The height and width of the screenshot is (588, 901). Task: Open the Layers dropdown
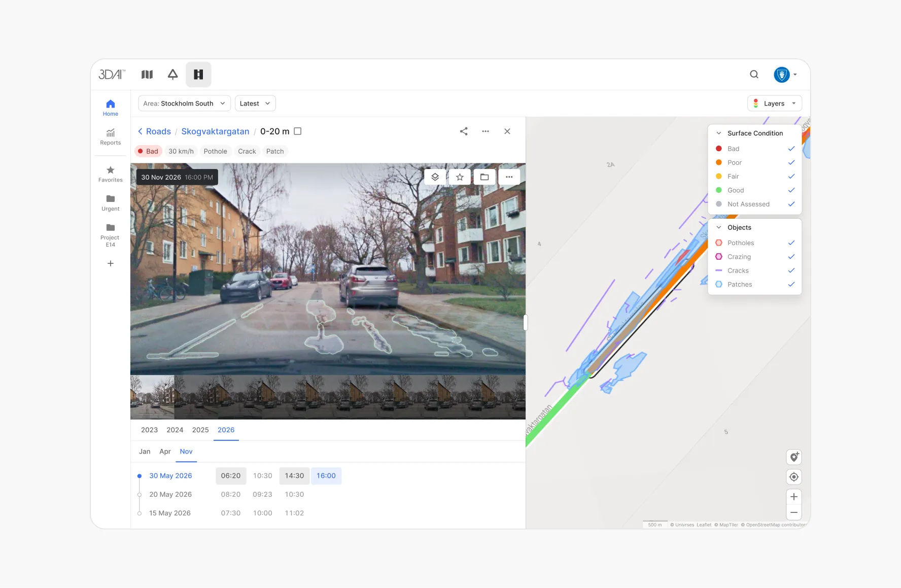pyautogui.click(x=775, y=103)
